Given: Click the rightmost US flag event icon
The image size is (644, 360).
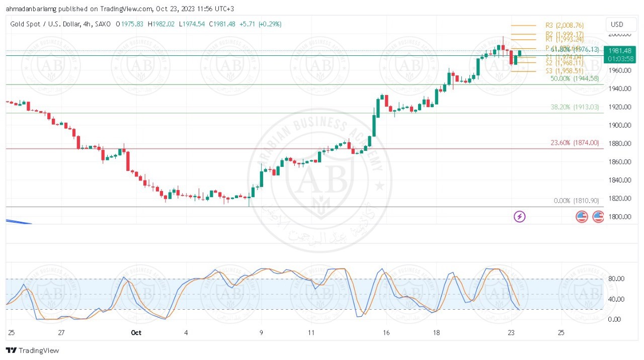Looking at the screenshot, I should click(x=598, y=217).
